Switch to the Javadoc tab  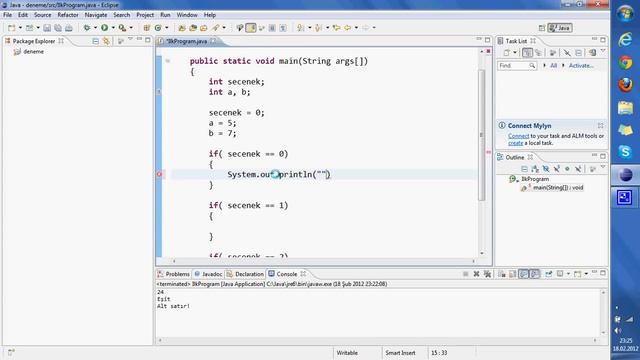tap(208, 274)
